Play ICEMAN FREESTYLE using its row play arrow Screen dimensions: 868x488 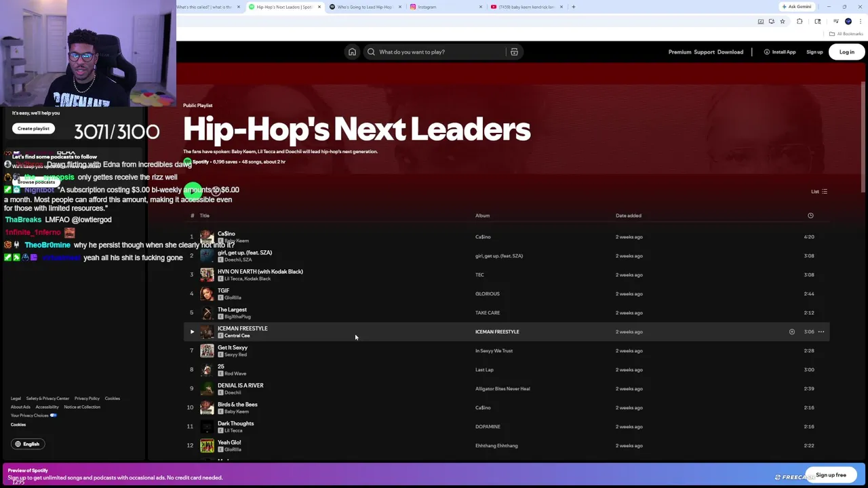tap(192, 332)
